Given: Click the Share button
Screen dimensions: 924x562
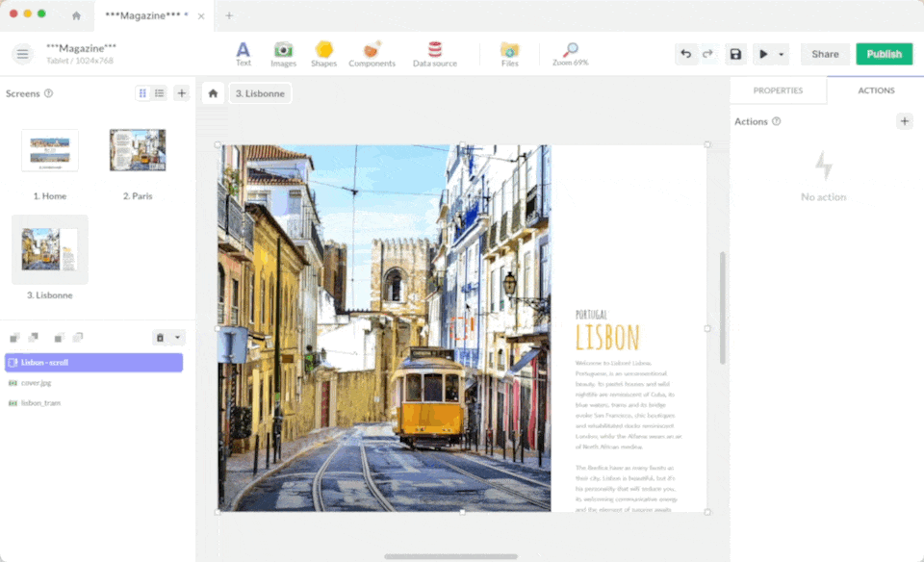Looking at the screenshot, I should [x=825, y=54].
